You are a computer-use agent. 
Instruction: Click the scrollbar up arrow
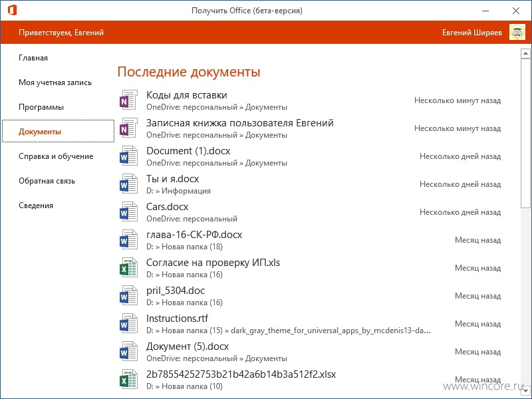coord(525,53)
